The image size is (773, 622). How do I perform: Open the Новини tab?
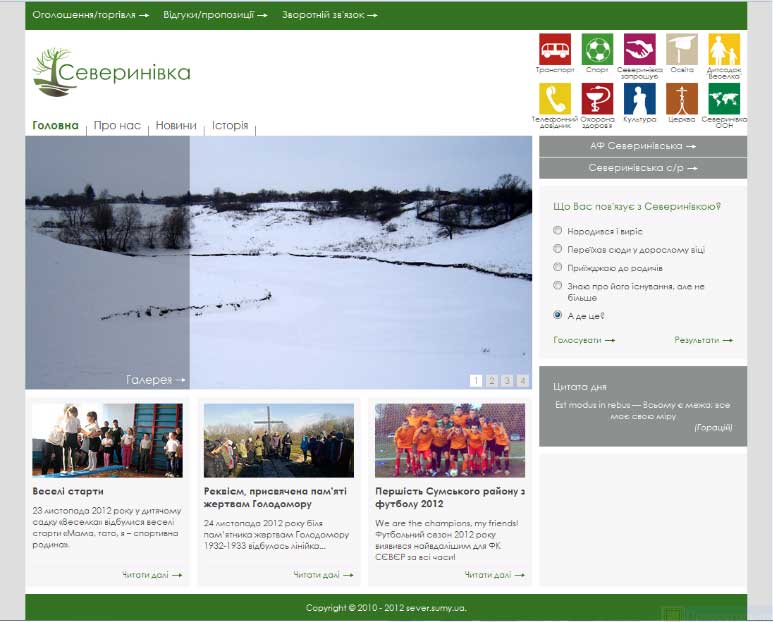click(176, 126)
